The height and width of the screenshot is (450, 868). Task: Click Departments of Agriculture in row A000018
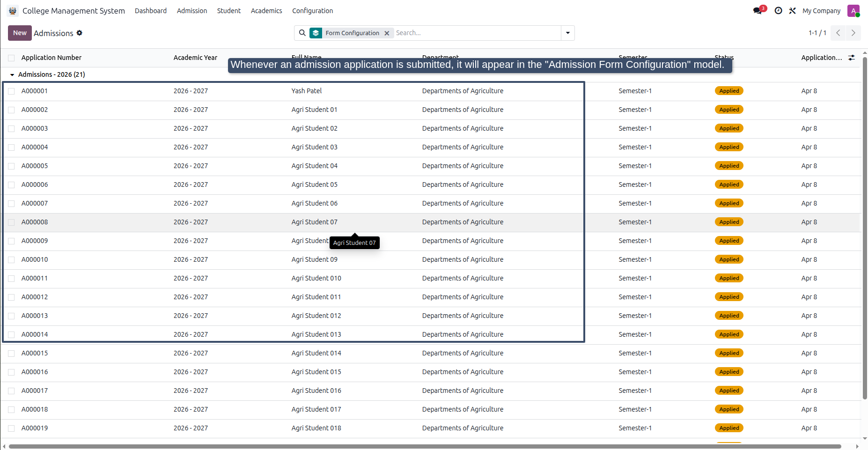click(x=463, y=409)
